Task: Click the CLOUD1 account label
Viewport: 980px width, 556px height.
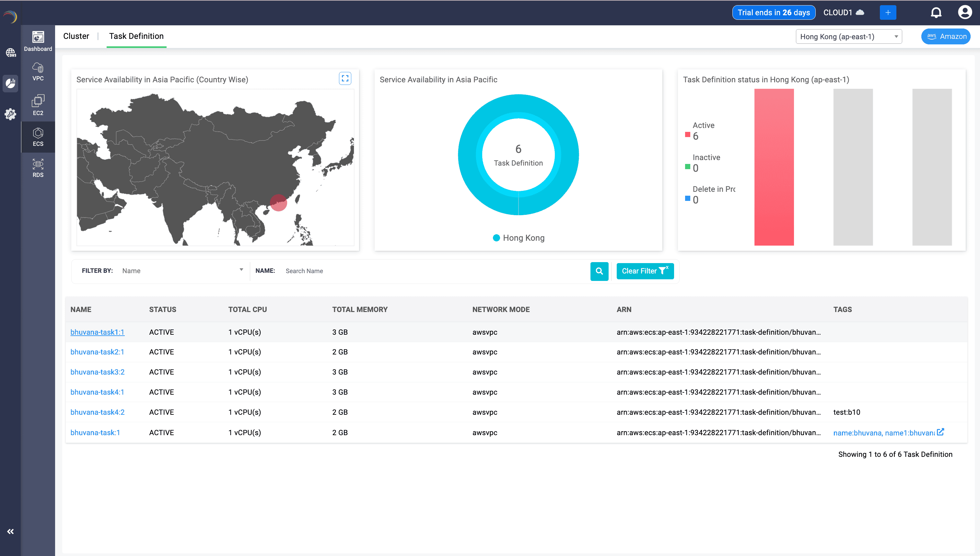Action: [843, 13]
